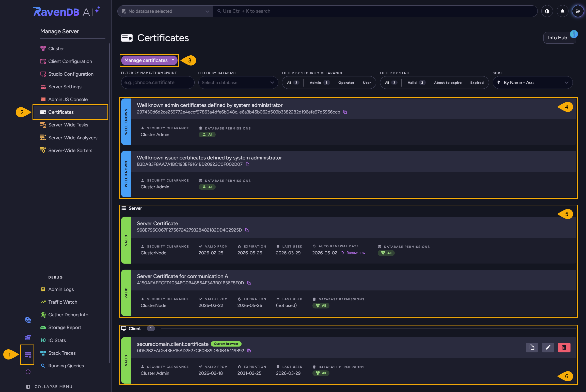This screenshot has height=392, width=586.
Task: Click Renew now for the Server Certificate
Action: click(x=355, y=253)
